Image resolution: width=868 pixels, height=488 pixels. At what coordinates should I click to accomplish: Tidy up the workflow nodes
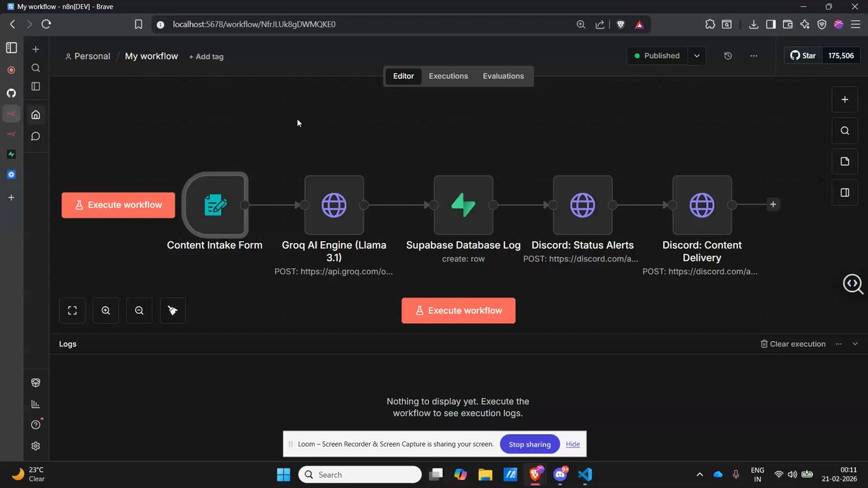(173, 310)
